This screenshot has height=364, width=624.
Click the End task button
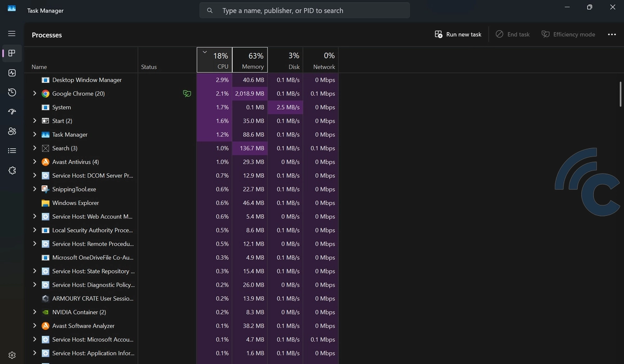[513, 34]
